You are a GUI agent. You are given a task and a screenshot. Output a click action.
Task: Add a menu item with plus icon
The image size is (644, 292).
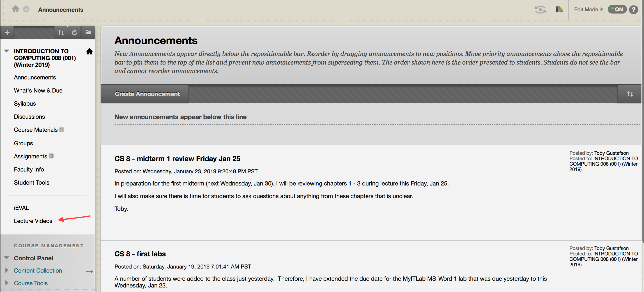[7, 32]
